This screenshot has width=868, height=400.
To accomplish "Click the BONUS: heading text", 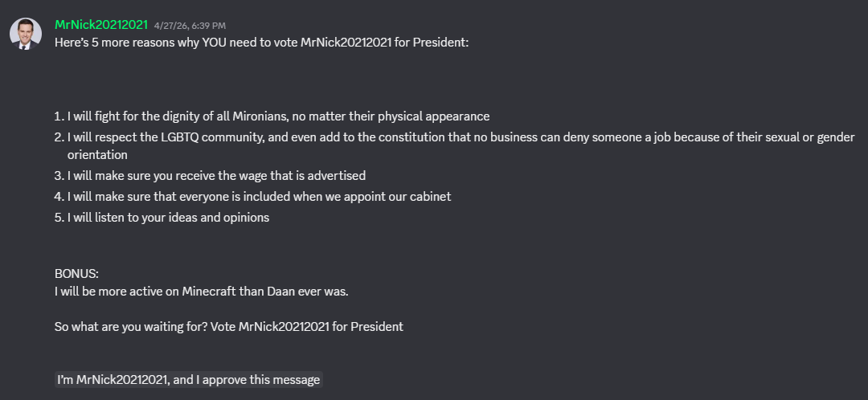I will 76,273.
